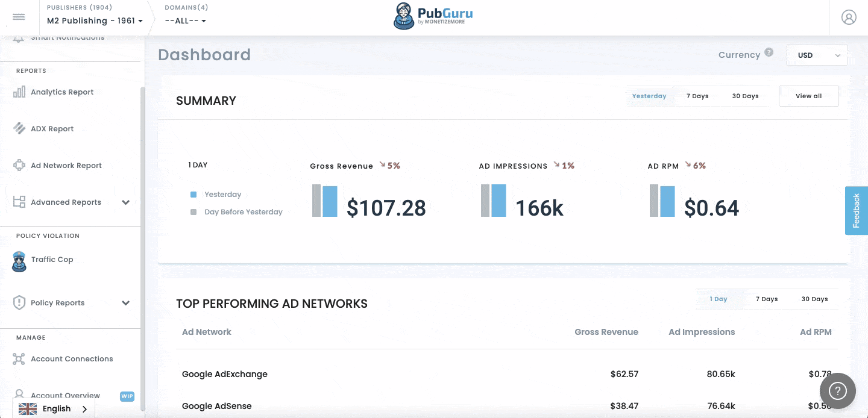Click the Ad Network Report icon
This screenshot has width=868, height=418.
pos(18,165)
